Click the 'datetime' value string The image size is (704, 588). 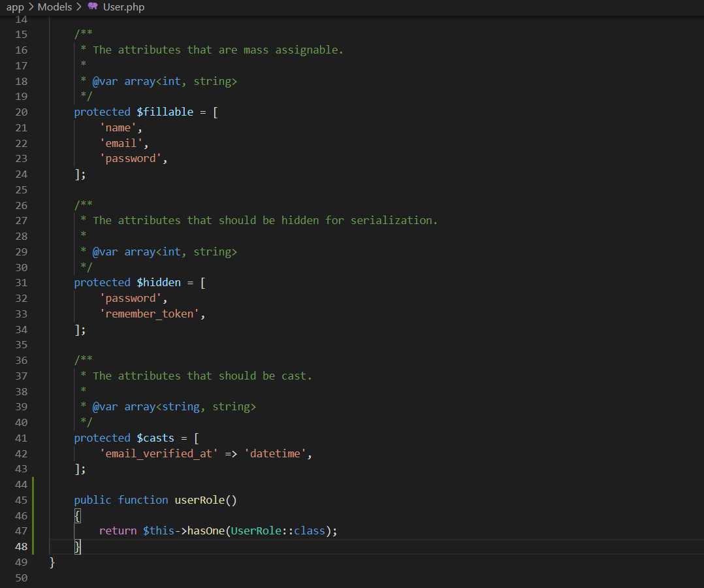[275, 453]
